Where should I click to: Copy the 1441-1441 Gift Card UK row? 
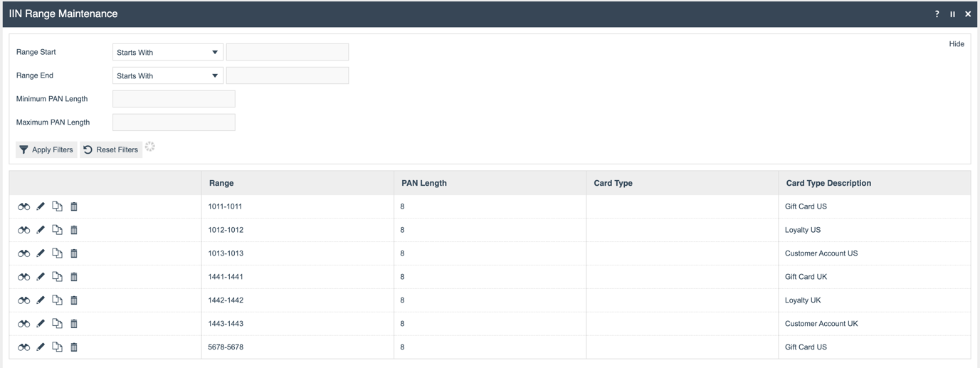pyautogui.click(x=57, y=277)
